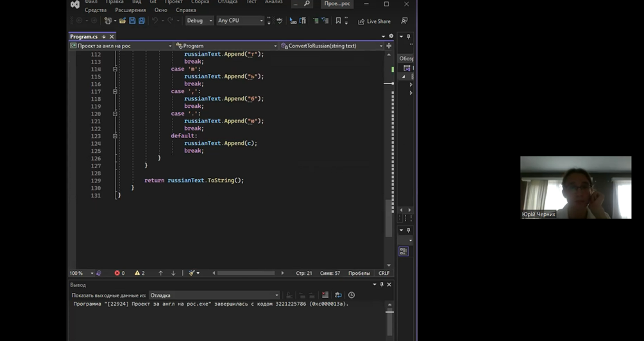This screenshot has width=644, height=341.
Task: Click Юрій Черних video thumbnail
Action: (575, 187)
